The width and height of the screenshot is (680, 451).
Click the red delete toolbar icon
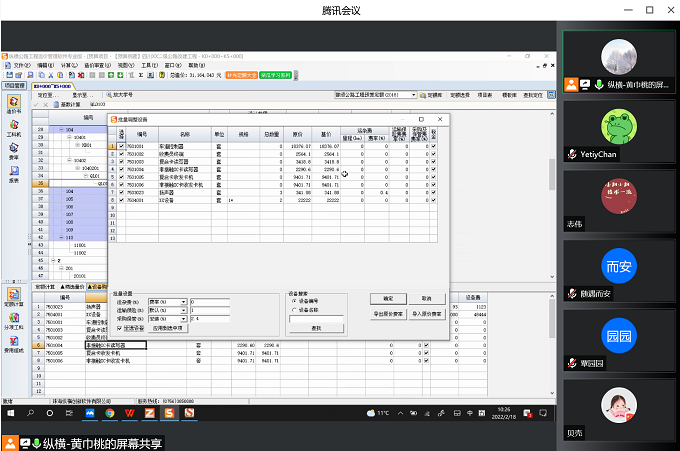[x=81, y=75]
